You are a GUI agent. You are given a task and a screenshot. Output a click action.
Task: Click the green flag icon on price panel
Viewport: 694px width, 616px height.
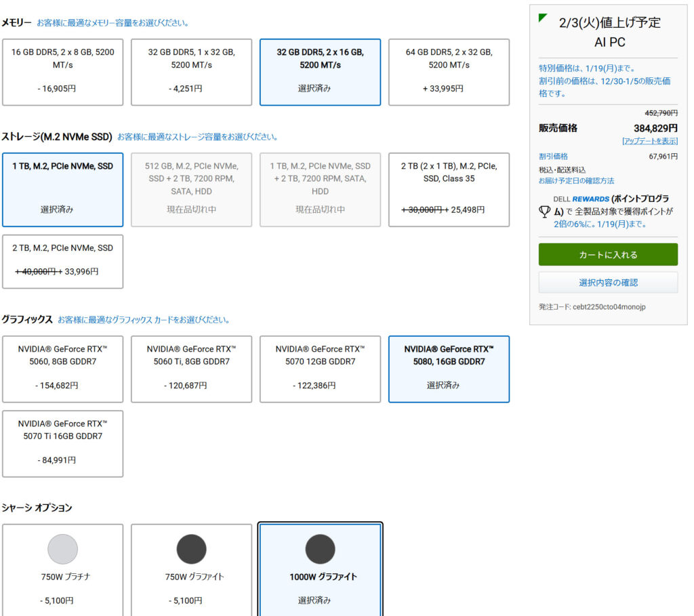pyautogui.click(x=543, y=18)
